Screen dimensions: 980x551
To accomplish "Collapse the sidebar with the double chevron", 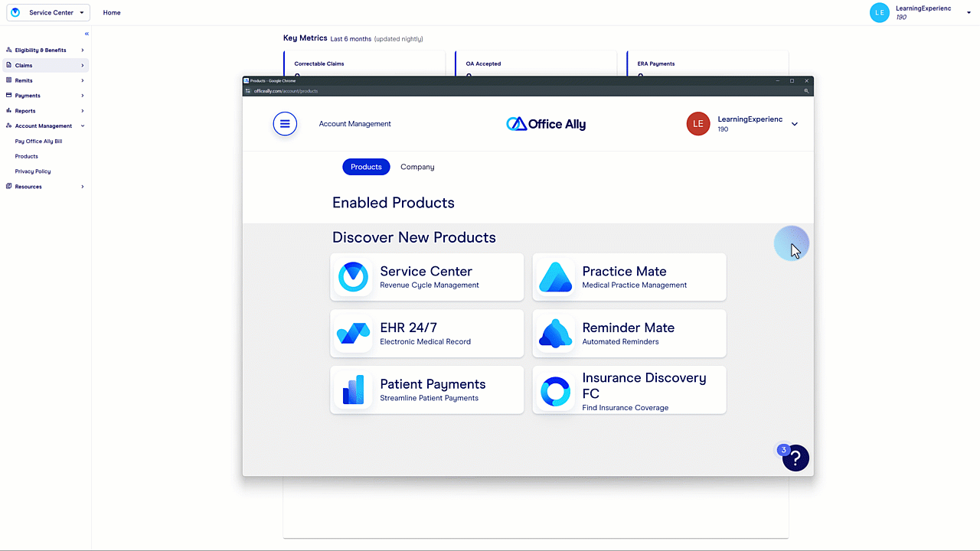I will tap(87, 34).
